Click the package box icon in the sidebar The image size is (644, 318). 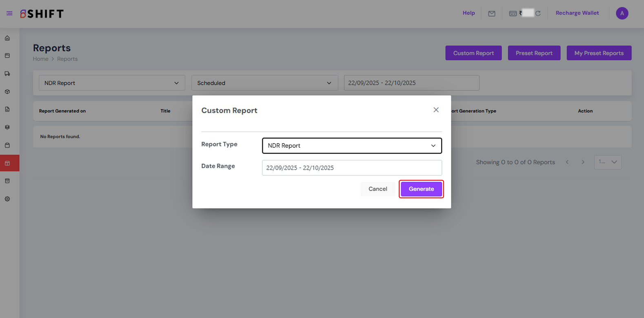[7, 92]
